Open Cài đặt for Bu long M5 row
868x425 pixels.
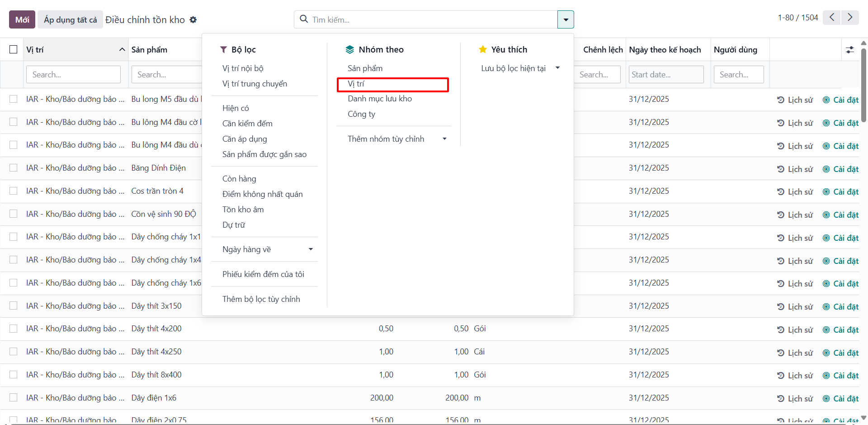tap(840, 100)
